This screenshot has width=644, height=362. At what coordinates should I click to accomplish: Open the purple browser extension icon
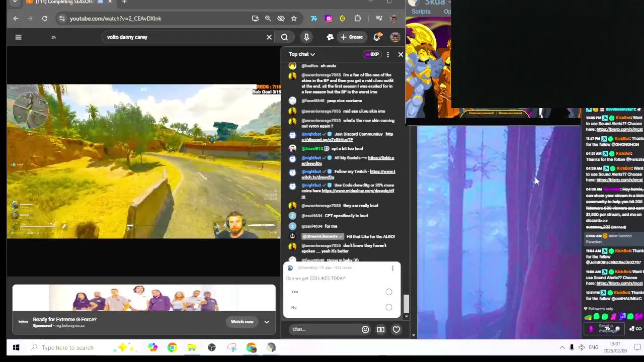point(329,19)
